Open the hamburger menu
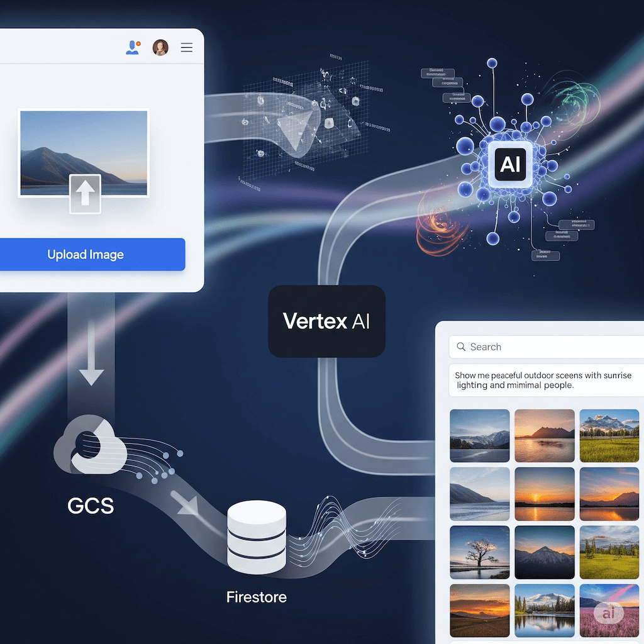Viewport: 644px width, 644px height. point(187,48)
